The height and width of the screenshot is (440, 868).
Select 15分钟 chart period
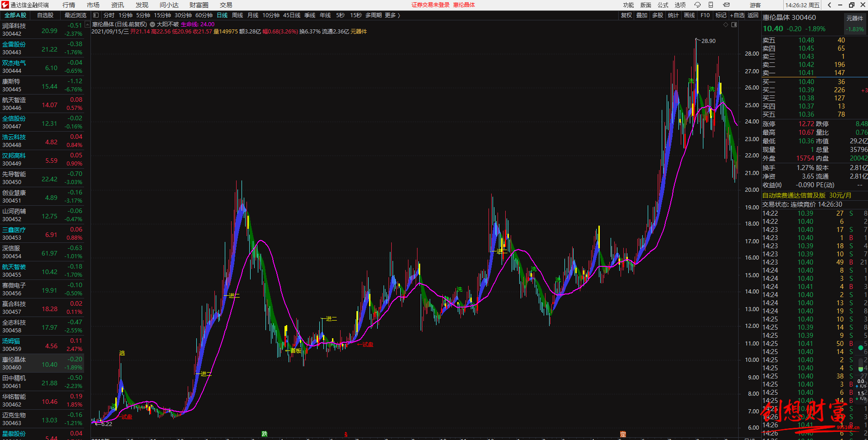coord(162,15)
